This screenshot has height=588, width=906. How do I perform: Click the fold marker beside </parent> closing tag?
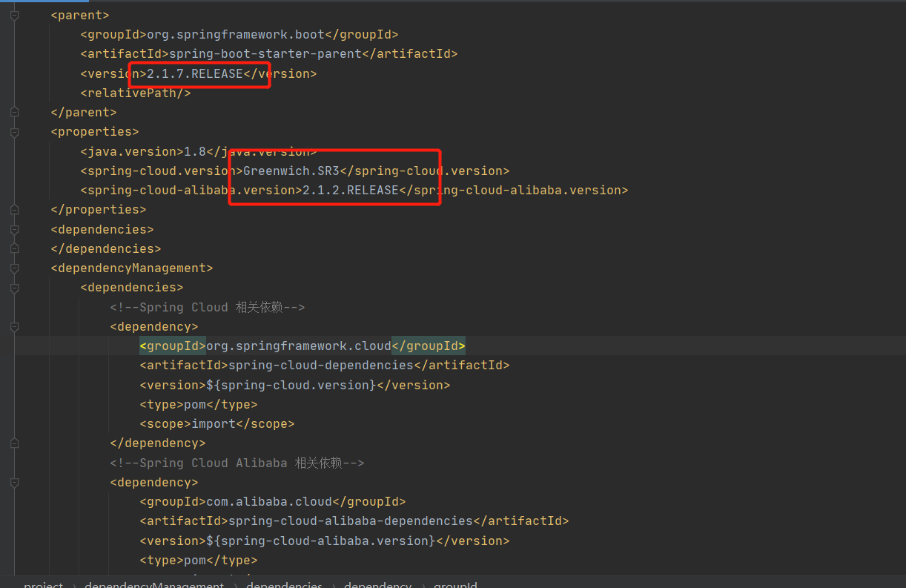point(14,112)
